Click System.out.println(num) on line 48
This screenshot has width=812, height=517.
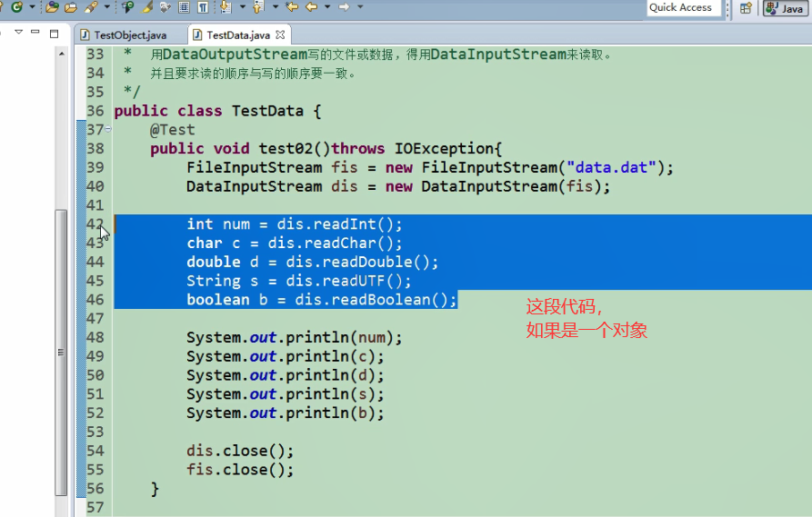pyautogui.click(x=289, y=337)
